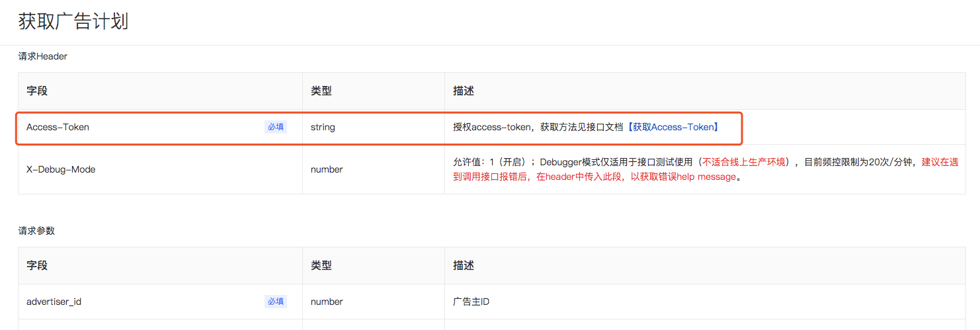Click the 必填 badge beside advertiser_id
The image size is (980, 330).
pyautogui.click(x=276, y=302)
